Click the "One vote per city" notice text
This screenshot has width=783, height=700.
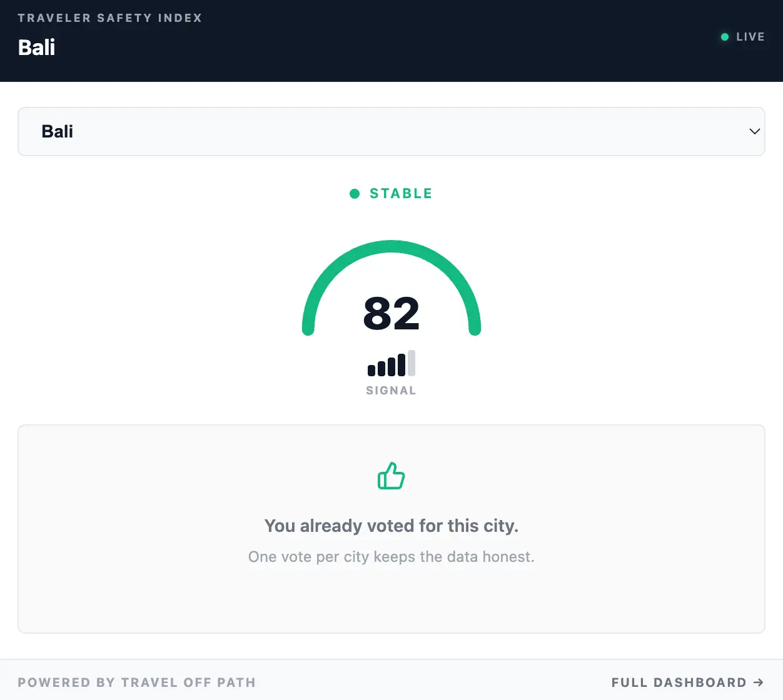click(x=391, y=557)
